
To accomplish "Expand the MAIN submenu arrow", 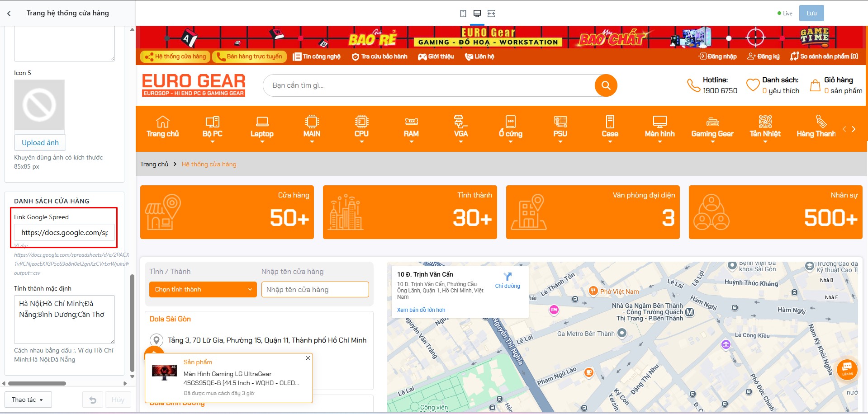I will pyautogui.click(x=312, y=142).
